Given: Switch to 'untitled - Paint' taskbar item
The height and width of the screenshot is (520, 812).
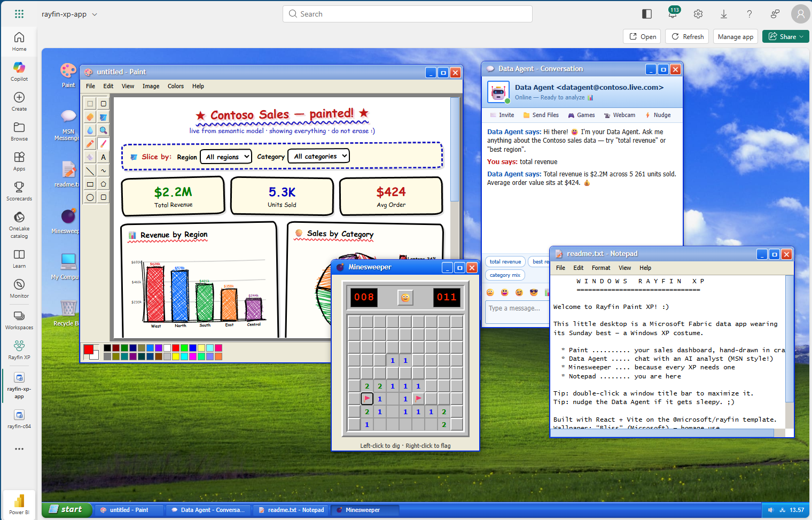Looking at the screenshot, I should pyautogui.click(x=128, y=510).
